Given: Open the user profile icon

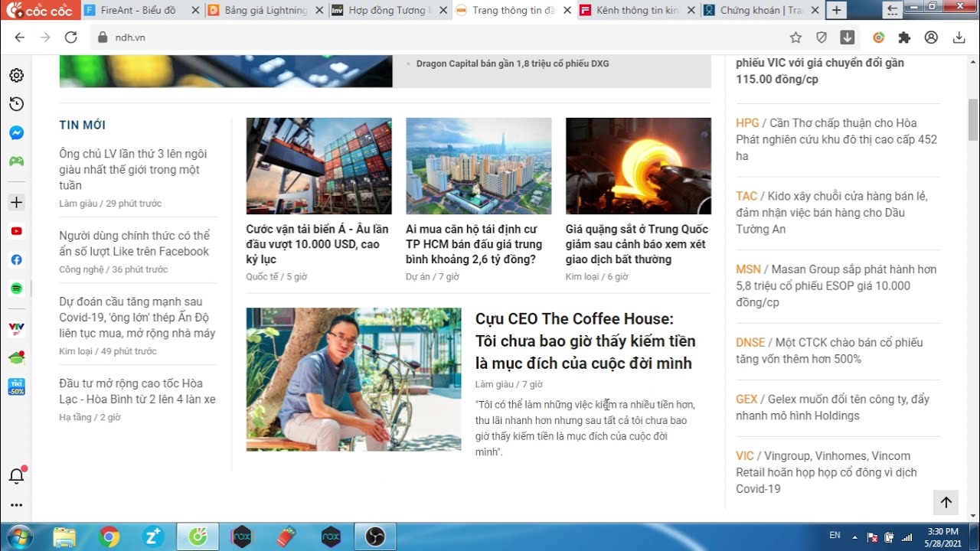Looking at the screenshot, I should point(931,37).
